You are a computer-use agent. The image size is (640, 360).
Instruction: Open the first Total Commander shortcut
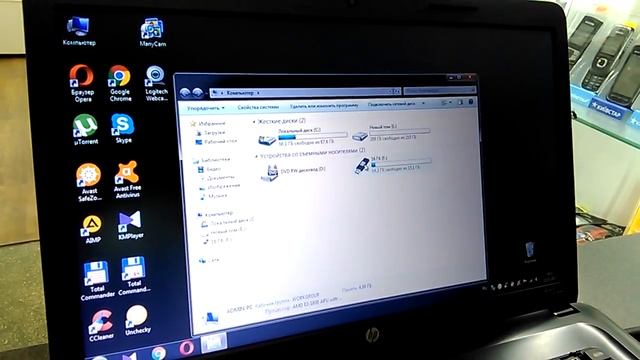[x=97, y=281]
